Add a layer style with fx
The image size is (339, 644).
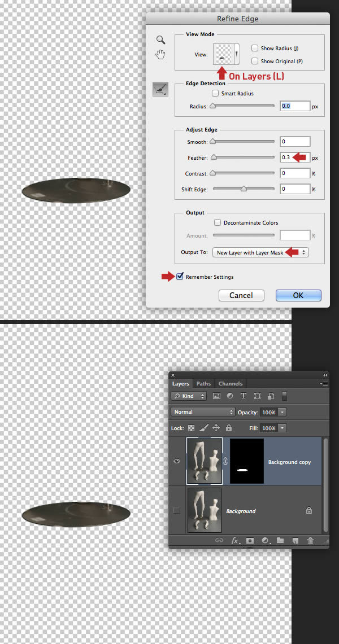tap(236, 541)
